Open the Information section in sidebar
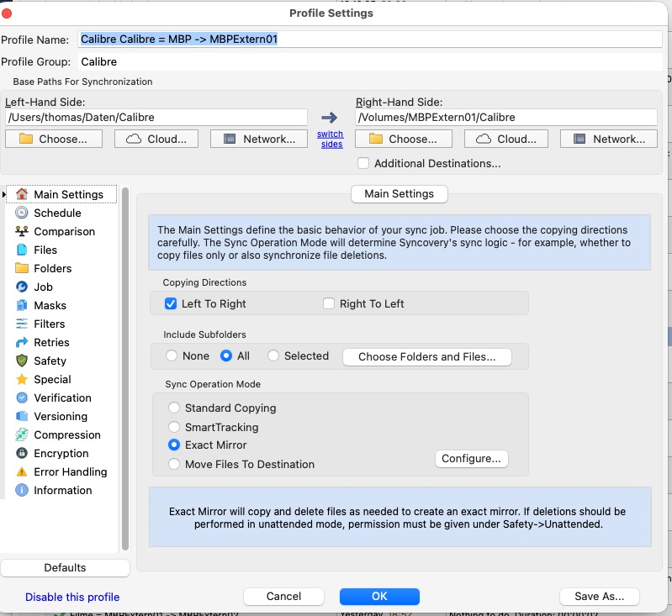 (62, 491)
